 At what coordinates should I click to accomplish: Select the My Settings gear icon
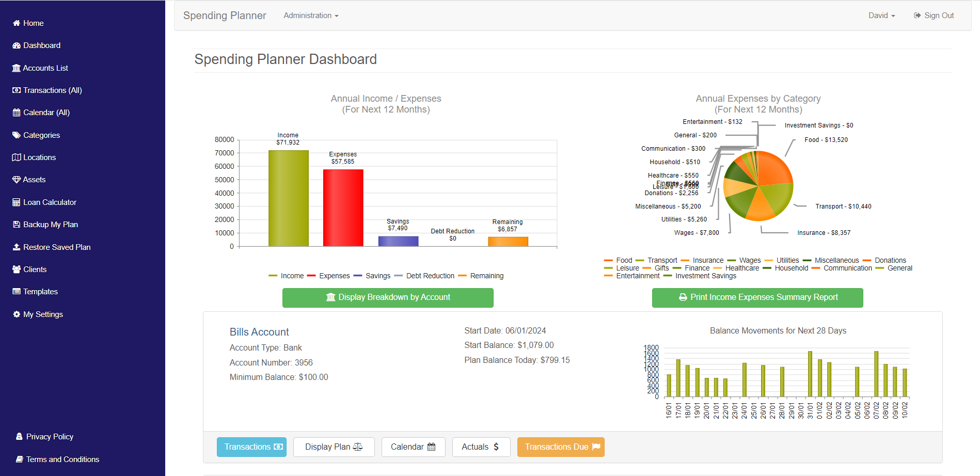pyautogui.click(x=17, y=314)
